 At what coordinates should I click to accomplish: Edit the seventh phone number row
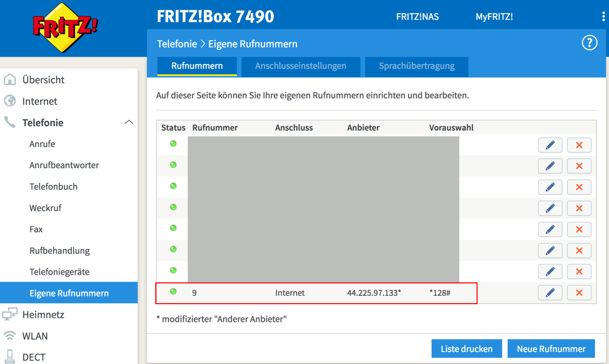coord(550,272)
